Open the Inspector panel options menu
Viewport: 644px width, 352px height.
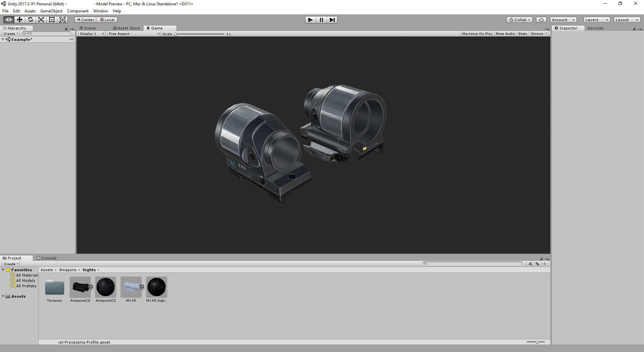pyautogui.click(x=640, y=29)
